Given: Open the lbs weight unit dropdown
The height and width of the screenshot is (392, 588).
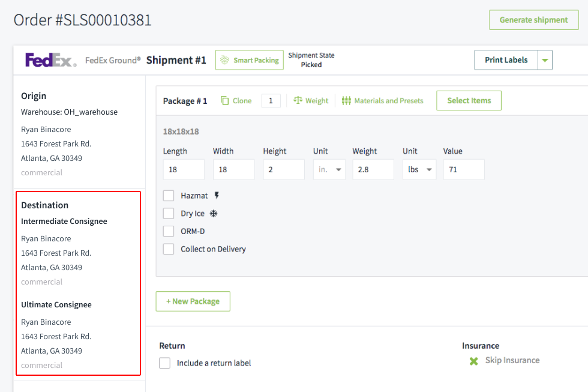Looking at the screenshot, I should click(x=419, y=169).
